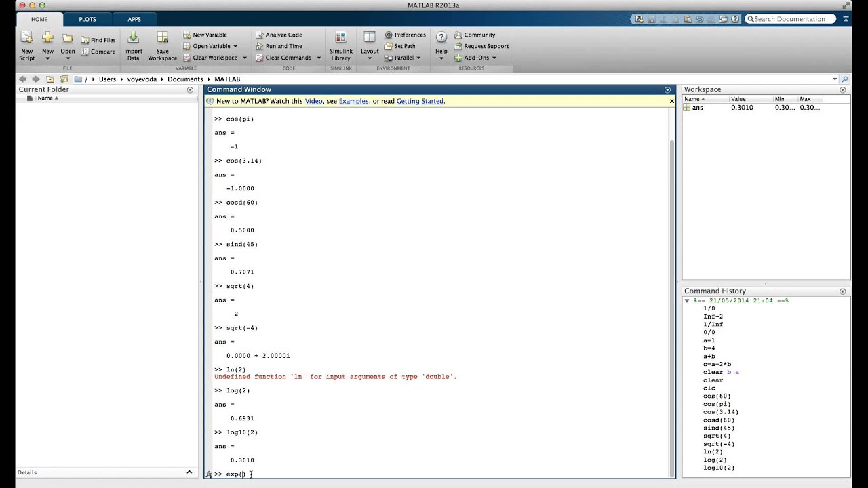
Task: Click the Compare files icon
Action: click(x=85, y=52)
